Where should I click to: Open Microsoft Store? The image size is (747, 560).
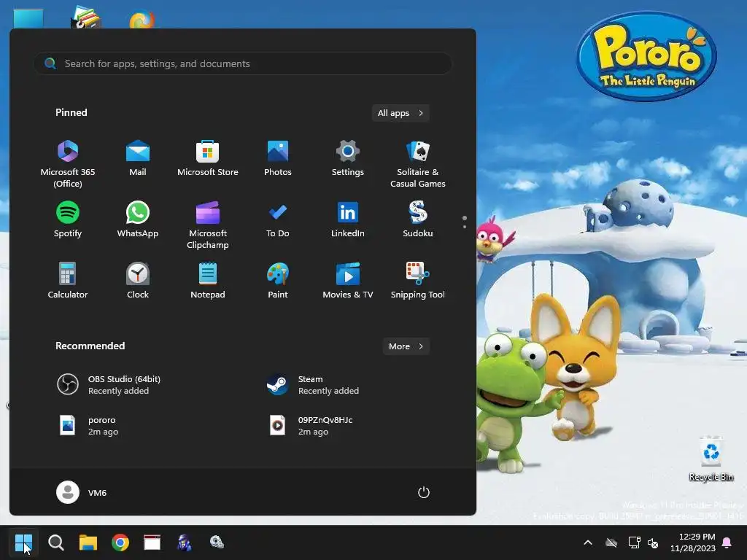(208, 158)
